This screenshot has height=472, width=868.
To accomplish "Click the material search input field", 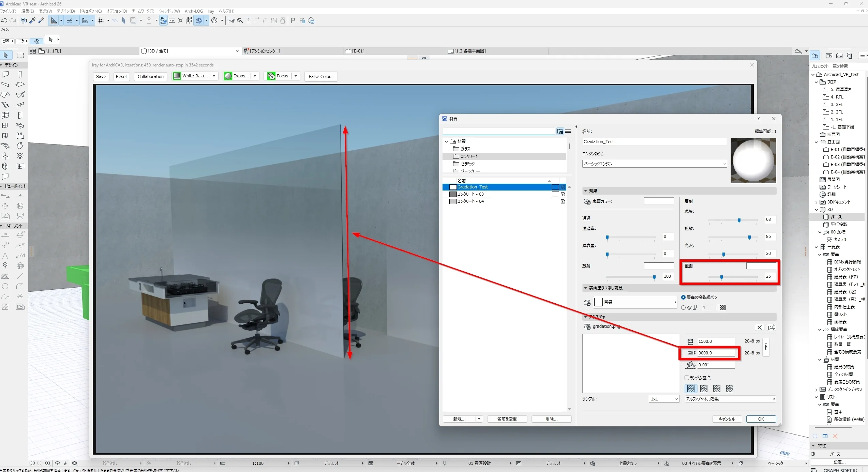I will pos(499,132).
